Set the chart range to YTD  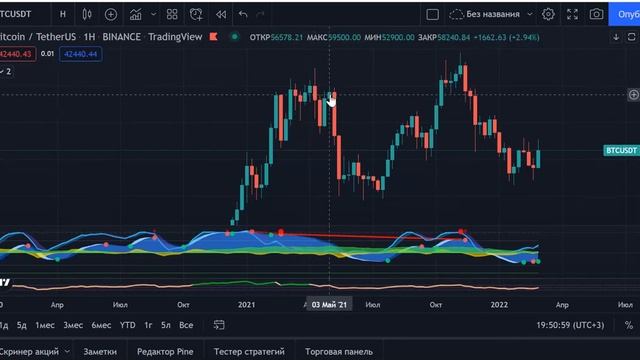[x=127, y=325]
